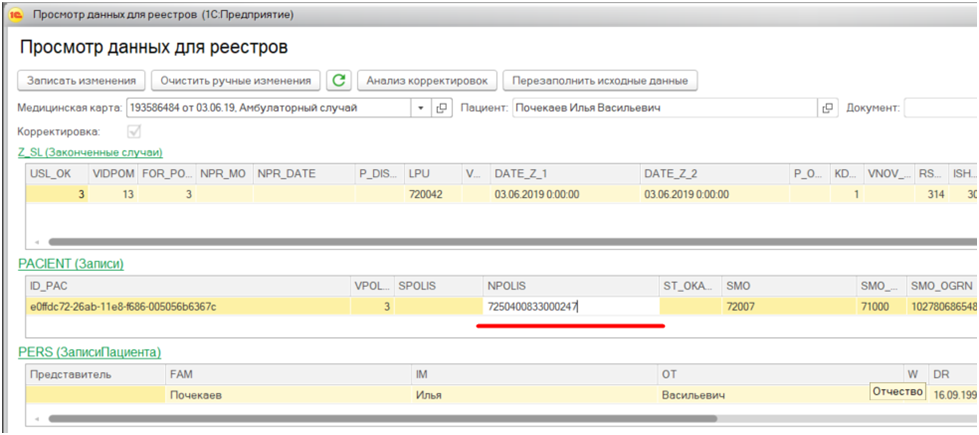Screen dimensions: 979x435
Task: Select the SPOLIS column header
Action: point(438,286)
